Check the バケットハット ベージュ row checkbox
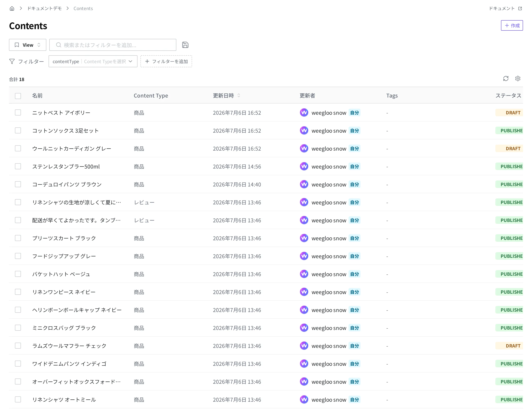 tap(18, 274)
